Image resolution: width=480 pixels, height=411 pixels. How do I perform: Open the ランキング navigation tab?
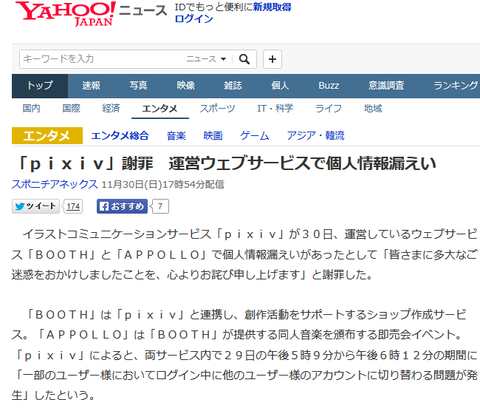[x=456, y=86]
